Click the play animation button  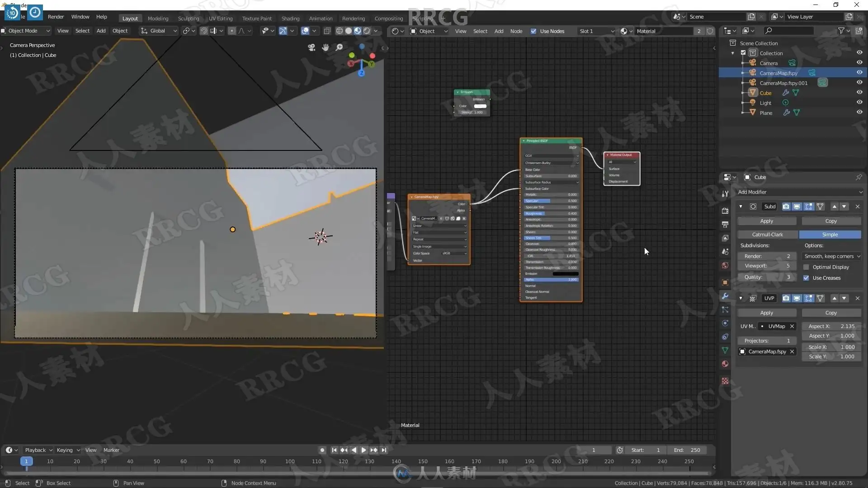coord(363,450)
